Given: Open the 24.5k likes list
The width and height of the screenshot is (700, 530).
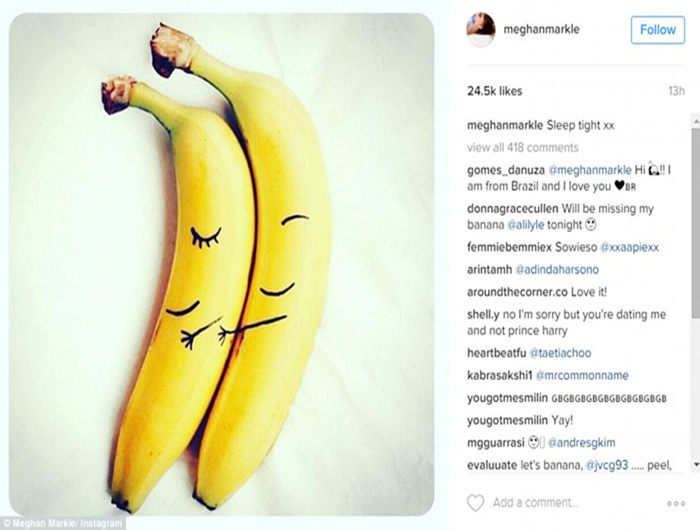Looking at the screenshot, I should (x=495, y=91).
